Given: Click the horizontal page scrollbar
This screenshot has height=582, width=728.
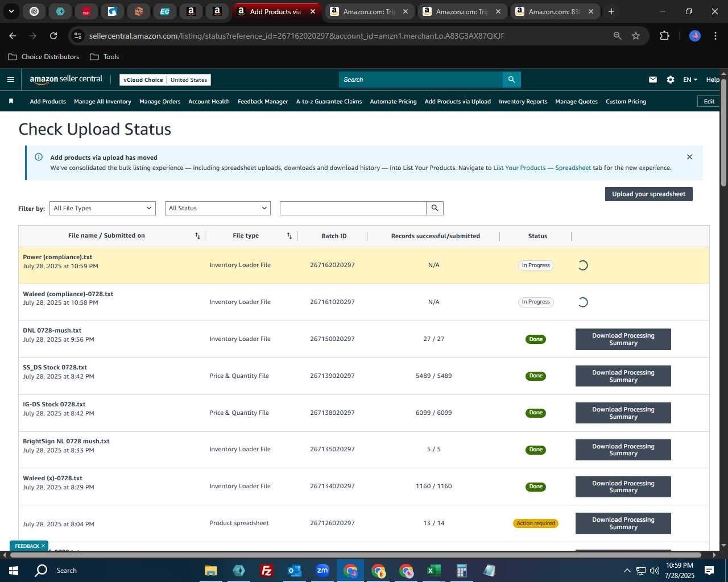Looking at the screenshot, I should click(356, 555).
